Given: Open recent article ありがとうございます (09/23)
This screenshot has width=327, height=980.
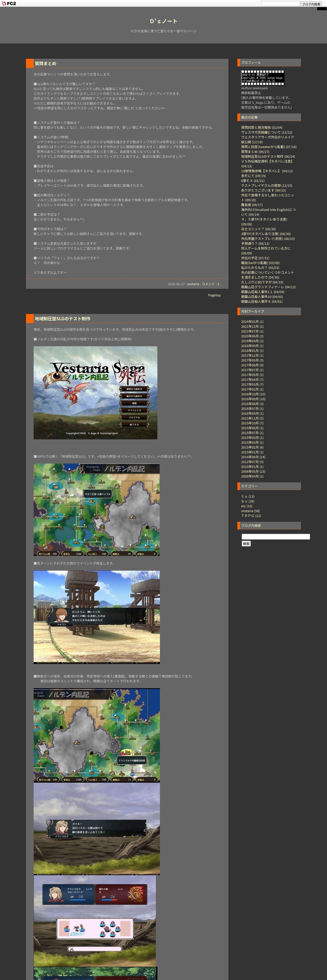Looking at the screenshot, I should click(x=263, y=190).
